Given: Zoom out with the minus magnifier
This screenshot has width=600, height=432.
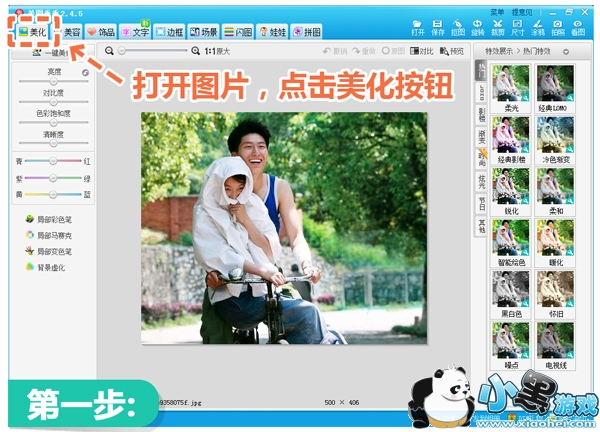Looking at the screenshot, I should (109, 51).
